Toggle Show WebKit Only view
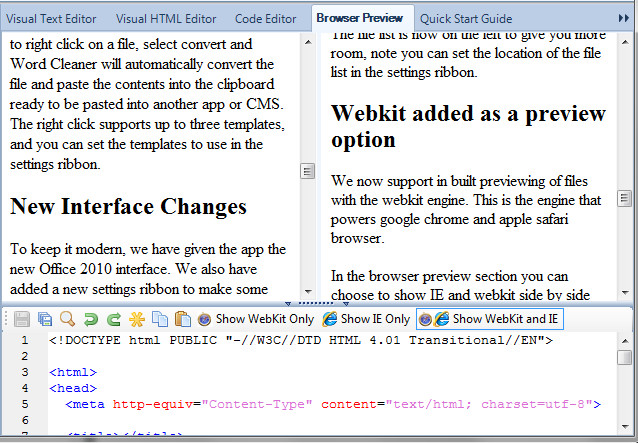638x443 pixels. point(256,319)
